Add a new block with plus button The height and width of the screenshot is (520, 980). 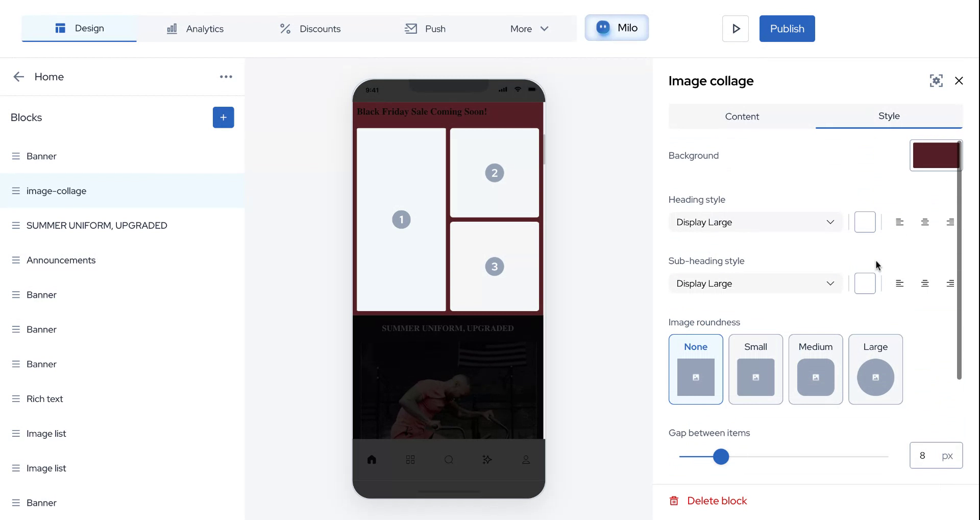223,117
